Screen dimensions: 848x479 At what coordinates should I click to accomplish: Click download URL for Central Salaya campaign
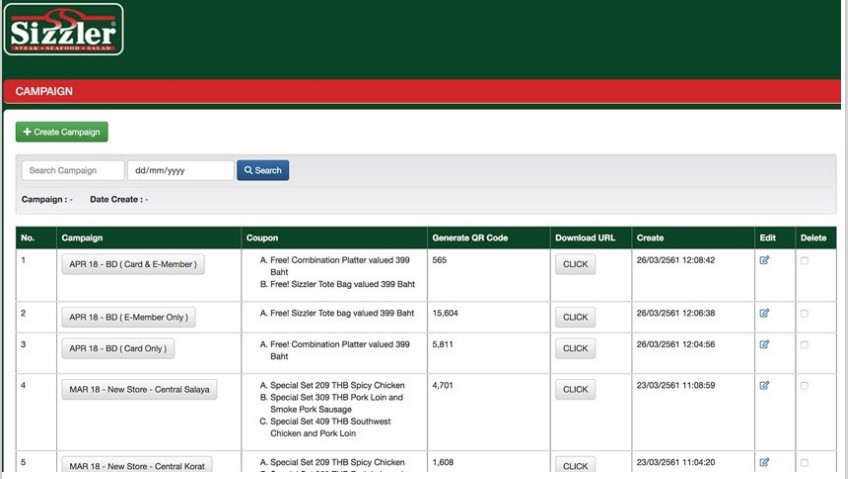[x=575, y=390]
